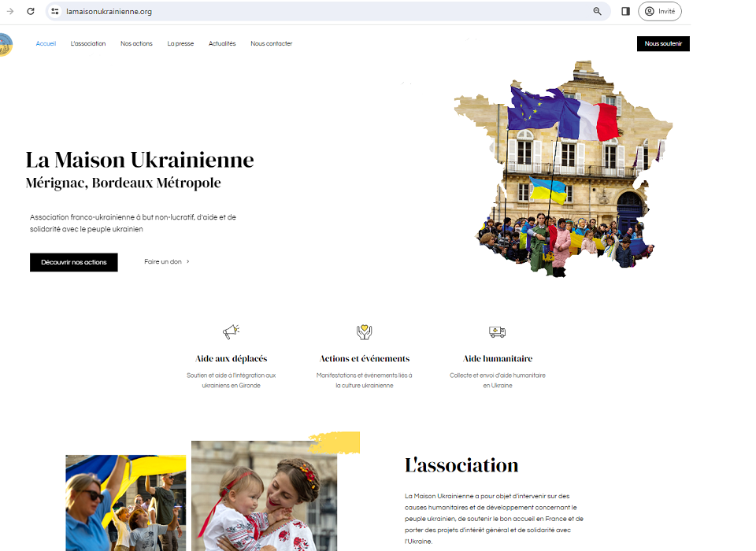
Task: Click the megaphone icon above Aide aux déplacés
Action: 232,331
